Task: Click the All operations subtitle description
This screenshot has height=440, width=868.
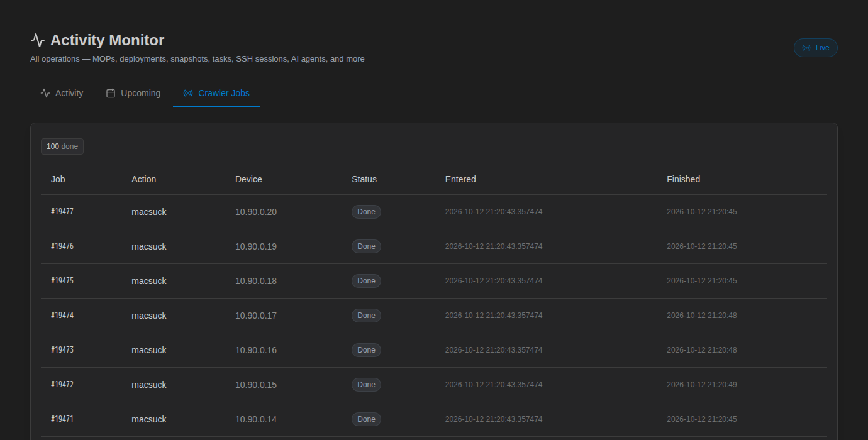Action: tap(198, 59)
